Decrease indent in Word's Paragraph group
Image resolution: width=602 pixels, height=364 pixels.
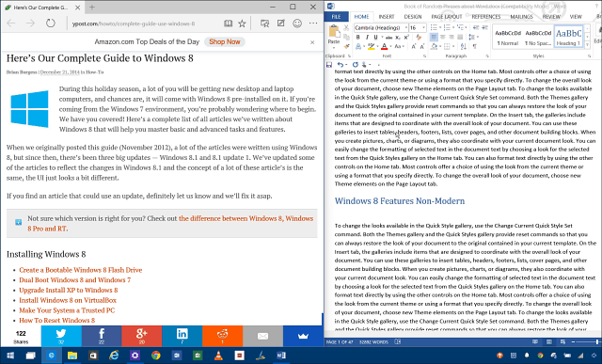tap(476, 27)
